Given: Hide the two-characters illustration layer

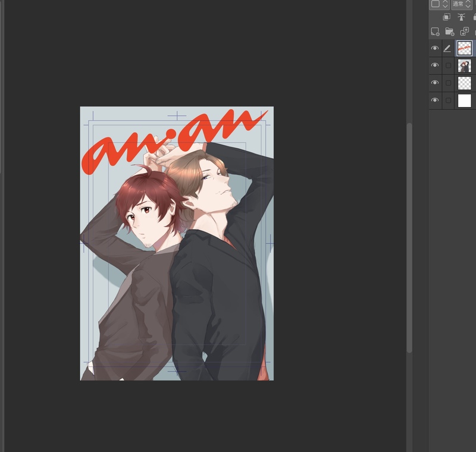Looking at the screenshot, I should (435, 65).
